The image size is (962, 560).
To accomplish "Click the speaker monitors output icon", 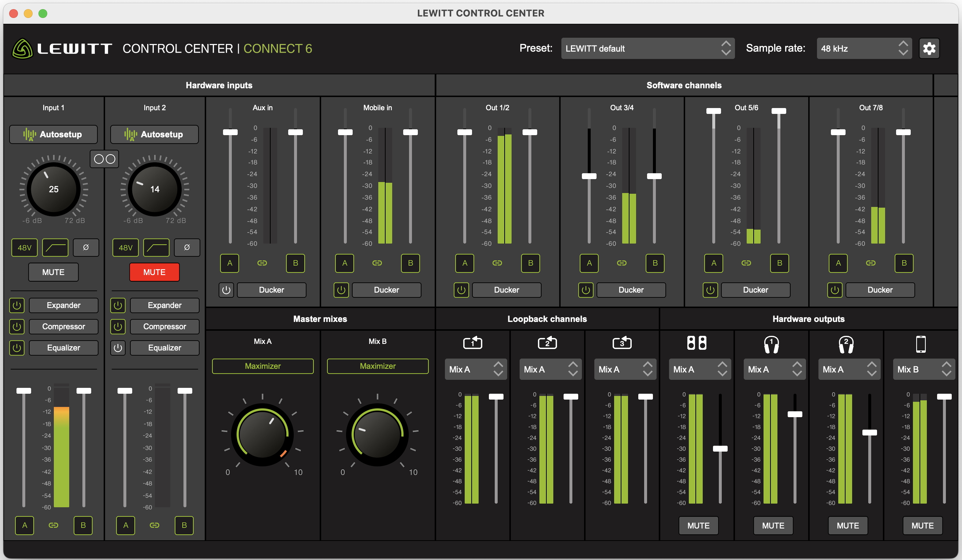I will (696, 343).
